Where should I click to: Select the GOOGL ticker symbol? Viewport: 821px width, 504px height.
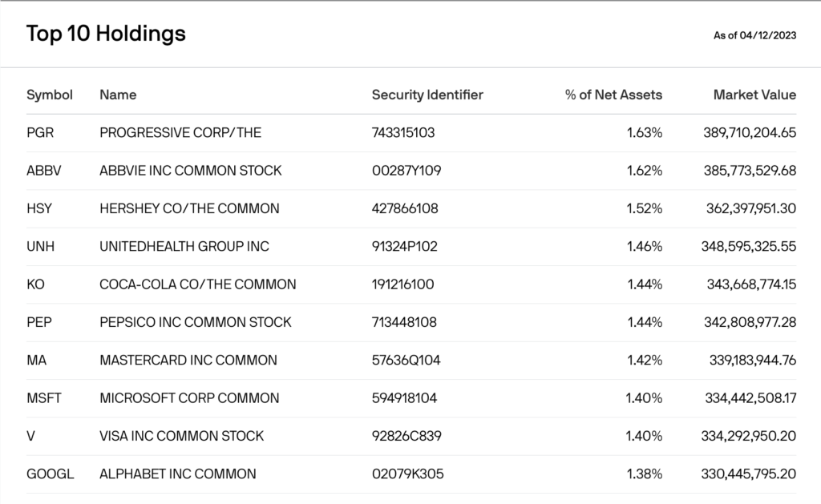pyautogui.click(x=50, y=474)
